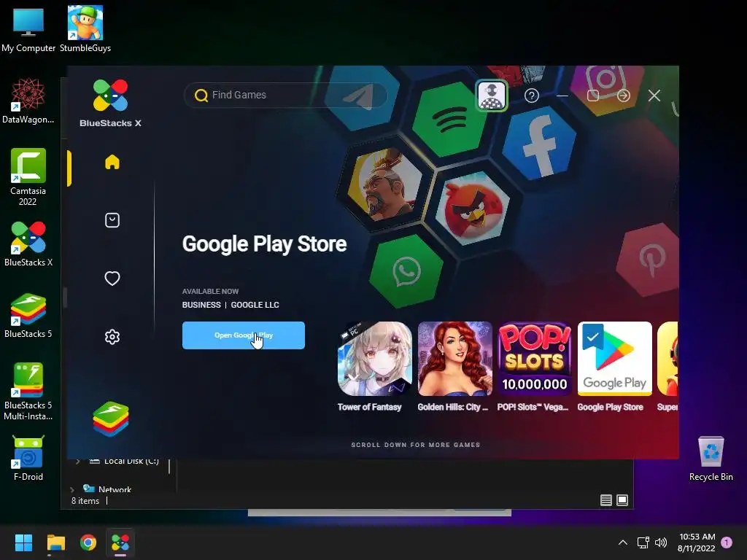Click the warrior game hexagon icon
747x560 pixels.
point(384,183)
